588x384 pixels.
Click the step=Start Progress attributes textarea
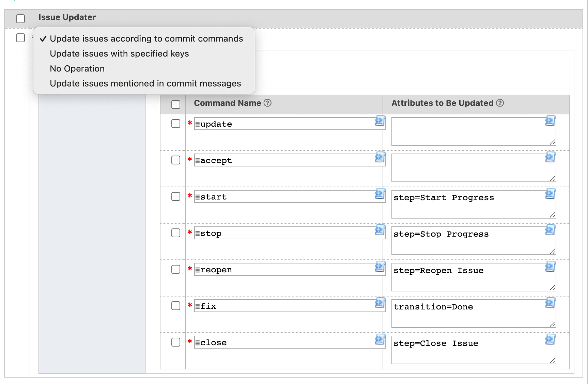tap(474, 205)
